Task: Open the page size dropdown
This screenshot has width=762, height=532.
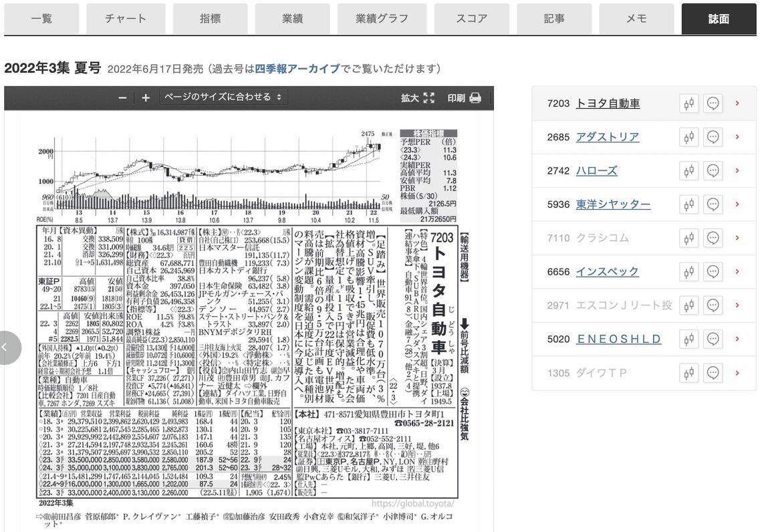Action: point(223,98)
